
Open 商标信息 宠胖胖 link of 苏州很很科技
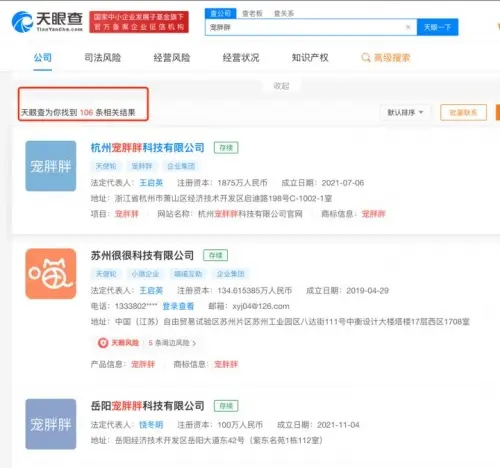pyautogui.click(x=226, y=364)
